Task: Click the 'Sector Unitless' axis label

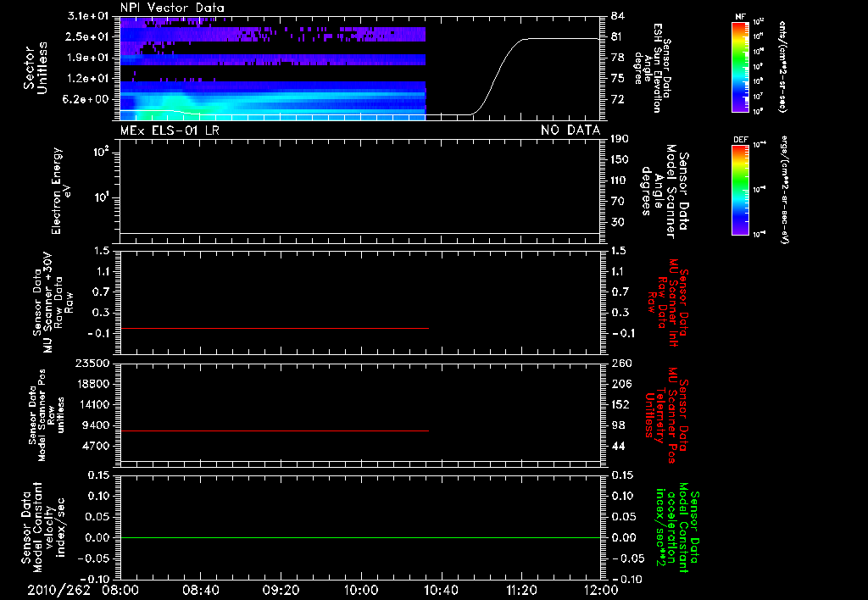Action: coord(36,68)
